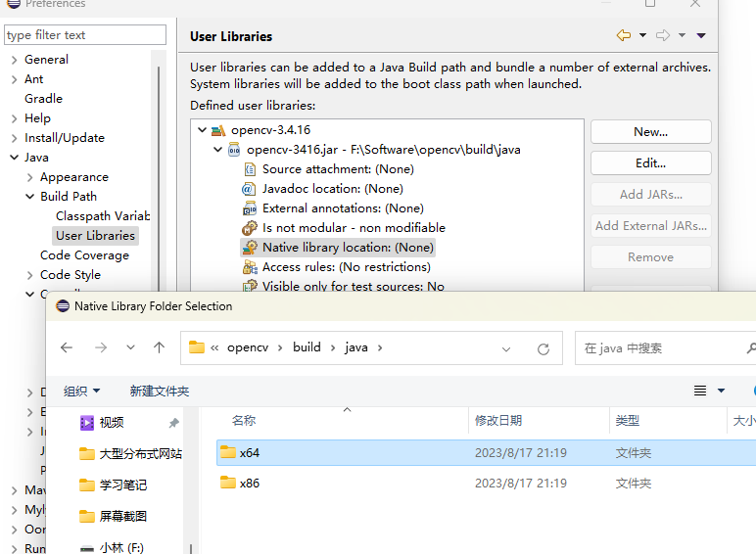Image resolution: width=756 pixels, height=554 pixels.
Task: Select the x86 folder
Action: 486,484
